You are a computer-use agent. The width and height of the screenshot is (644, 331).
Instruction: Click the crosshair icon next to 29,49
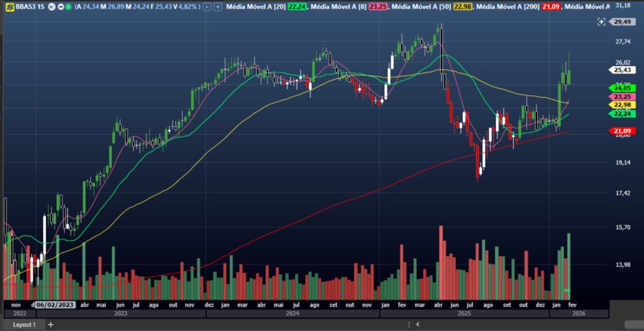tap(601, 21)
